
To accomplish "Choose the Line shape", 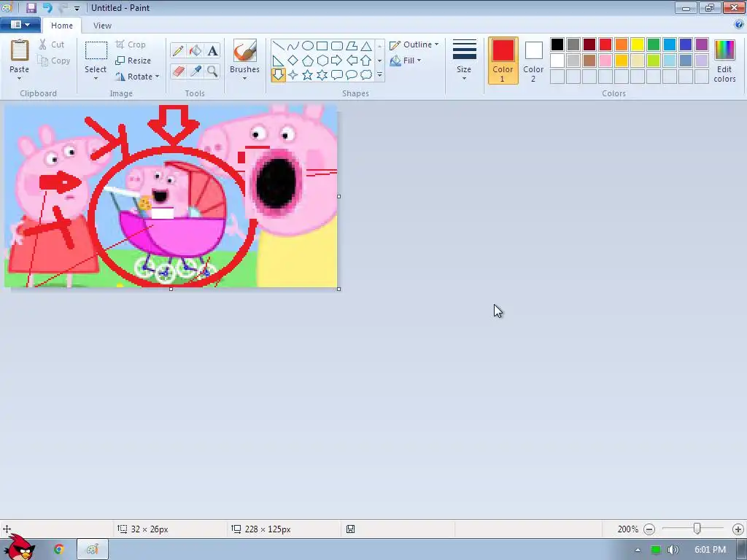I will (x=279, y=46).
